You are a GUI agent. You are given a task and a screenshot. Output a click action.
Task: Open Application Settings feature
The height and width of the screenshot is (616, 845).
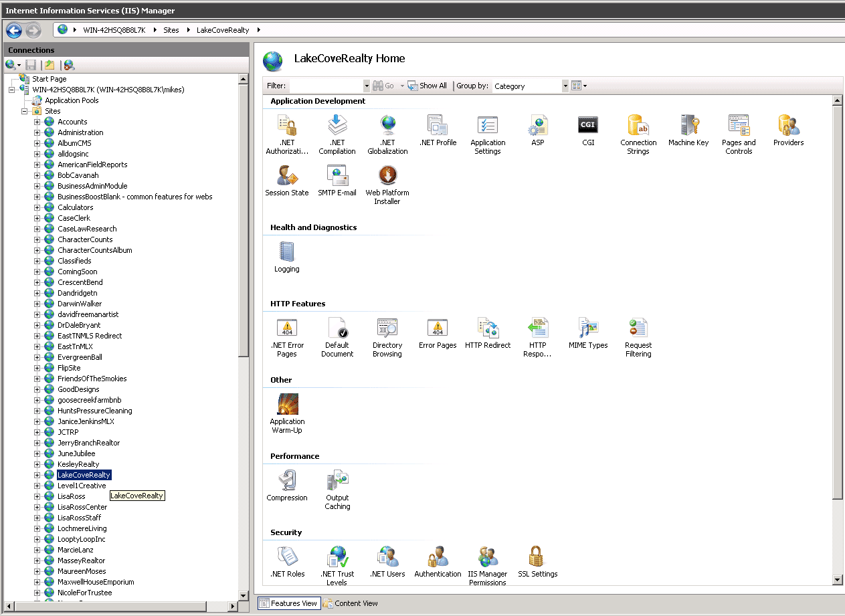point(488,134)
